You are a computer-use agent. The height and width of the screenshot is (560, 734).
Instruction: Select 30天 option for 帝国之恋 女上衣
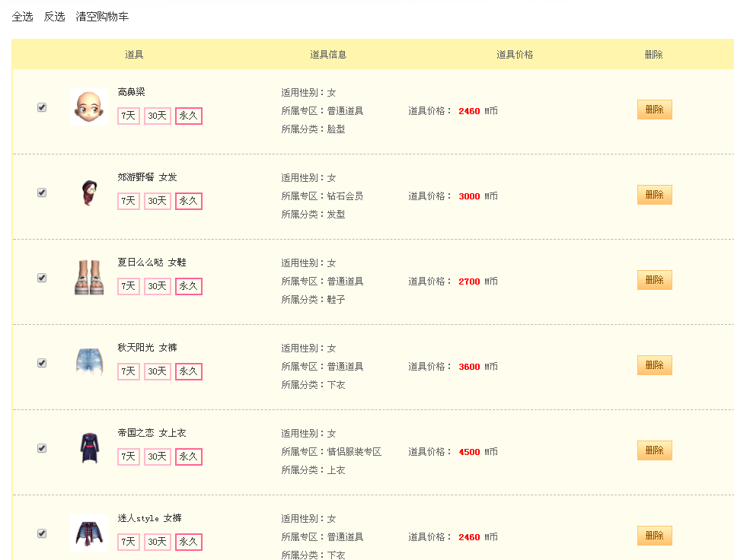click(158, 456)
